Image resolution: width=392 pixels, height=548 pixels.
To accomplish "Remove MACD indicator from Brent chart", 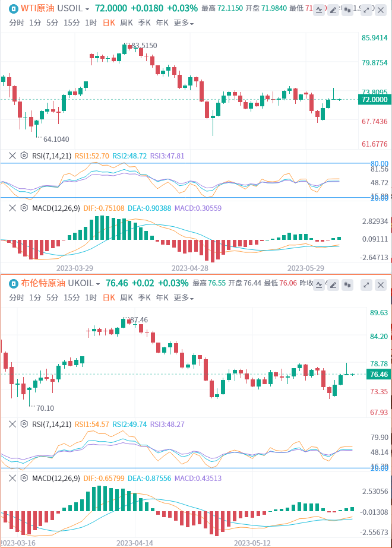I will [x=12, y=478].
